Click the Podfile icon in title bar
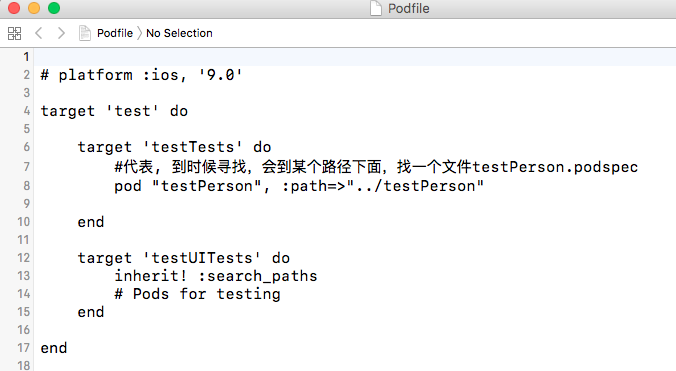The width and height of the screenshot is (676, 371). pyautogui.click(x=376, y=8)
